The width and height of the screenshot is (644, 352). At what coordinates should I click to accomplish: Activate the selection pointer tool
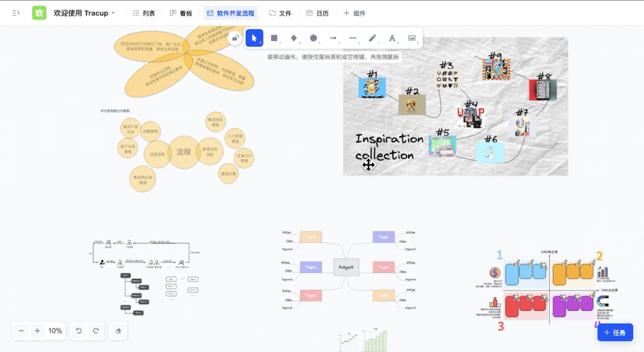click(255, 38)
